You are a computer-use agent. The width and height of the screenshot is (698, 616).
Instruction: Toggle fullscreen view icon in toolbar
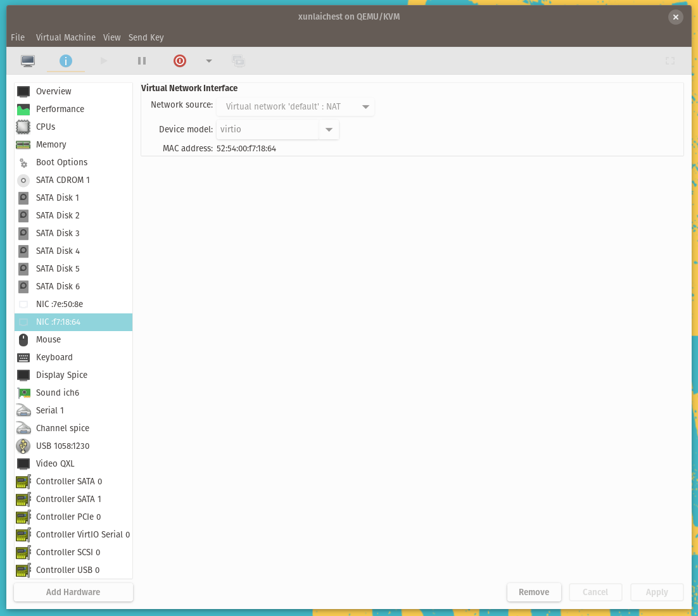pyautogui.click(x=670, y=61)
